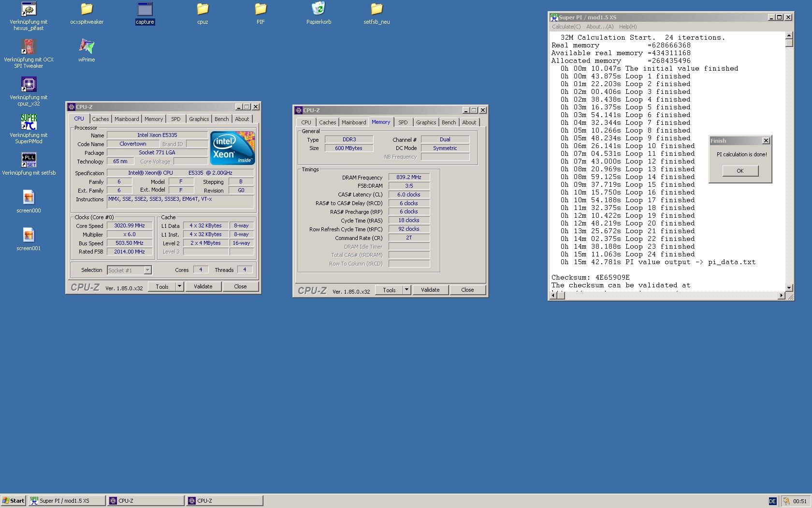Open SPD tab in Memory CPU-Z window

tap(403, 122)
